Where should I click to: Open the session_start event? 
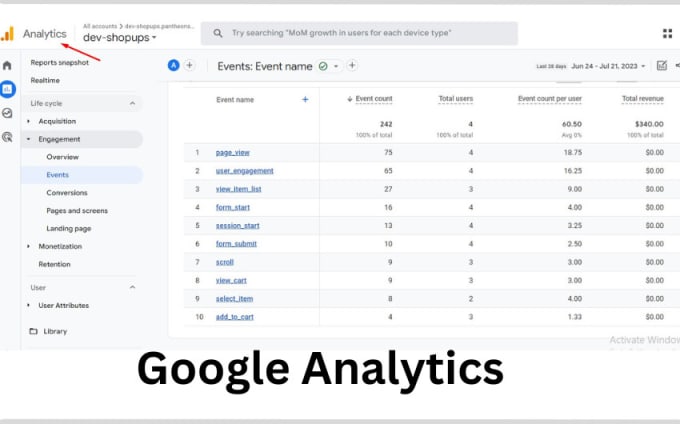[238, 225]
